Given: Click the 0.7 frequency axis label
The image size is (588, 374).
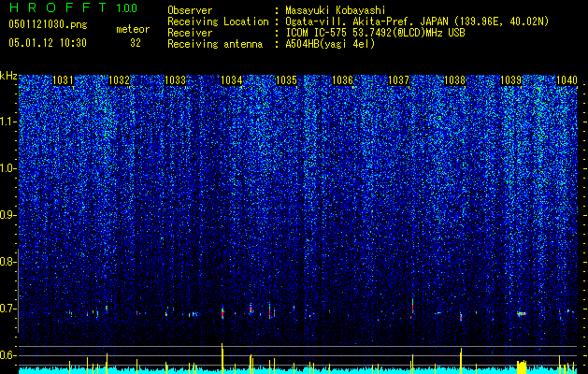Looking at the screenshot, I should point(7,309).
